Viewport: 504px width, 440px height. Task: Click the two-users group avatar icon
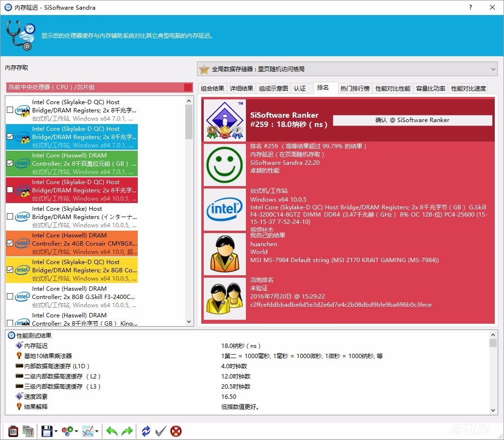pos(225,299)
